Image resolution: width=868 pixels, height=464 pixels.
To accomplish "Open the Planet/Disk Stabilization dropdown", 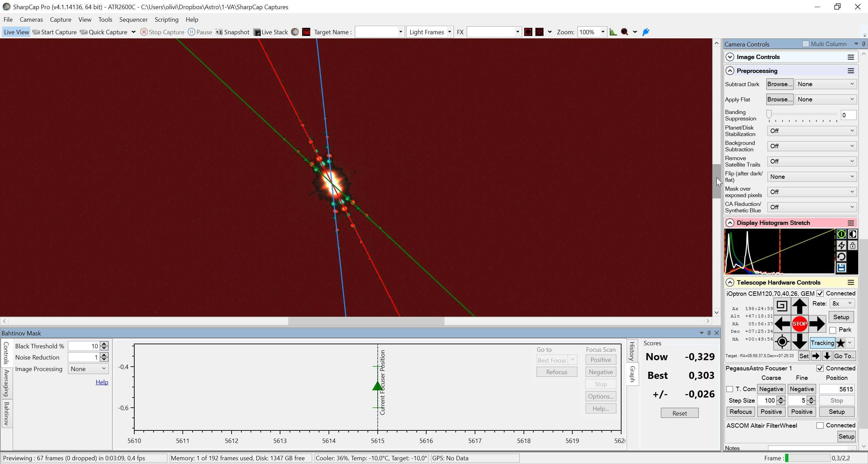I will [x=812, y=131].
